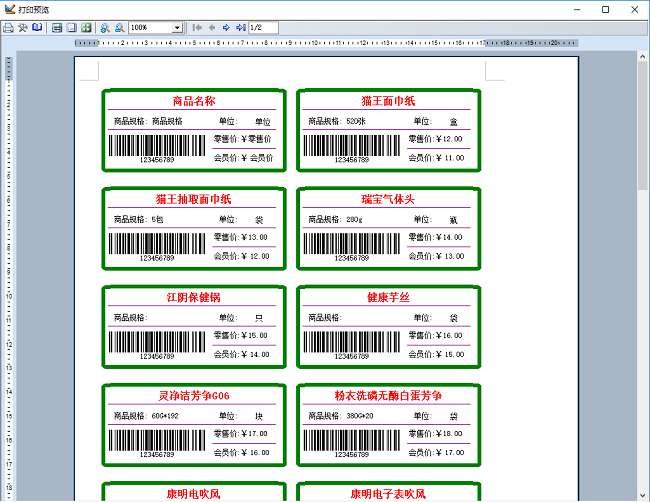Viewport: 650px width, 502px height.
Task: Click the label title 江阴保健锅
Action: click(194, 297)
